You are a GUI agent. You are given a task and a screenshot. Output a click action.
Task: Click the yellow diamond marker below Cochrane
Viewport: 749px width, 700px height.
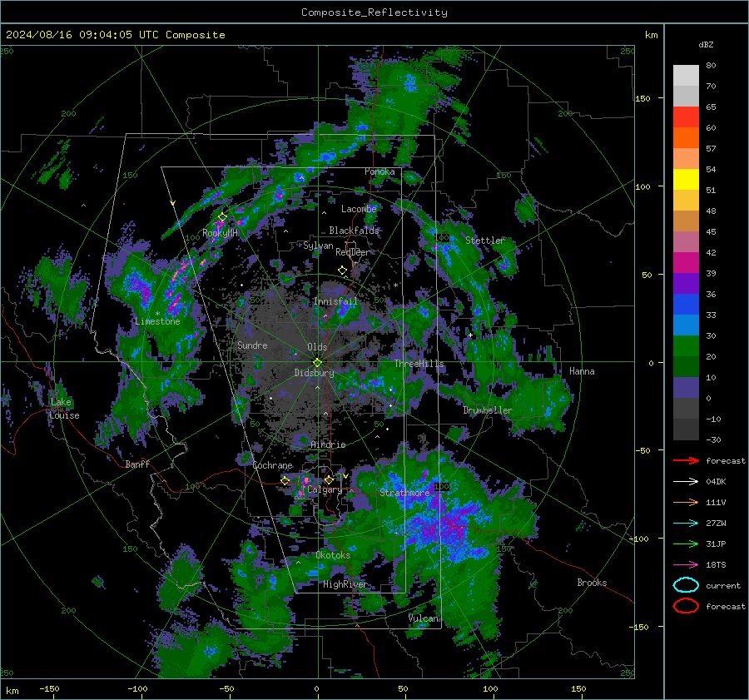pos(285,480)
